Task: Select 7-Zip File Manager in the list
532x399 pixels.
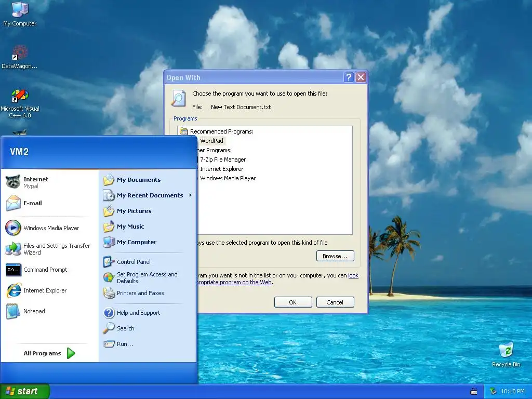Action: (222, 159)
